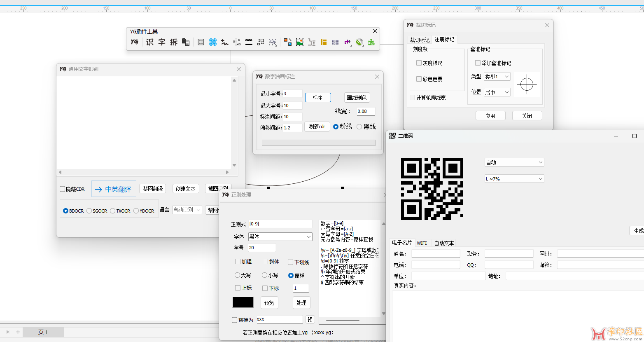The image size is (644, 342).
Task: Open the 自助文本 tab
Action: [444, 243]
